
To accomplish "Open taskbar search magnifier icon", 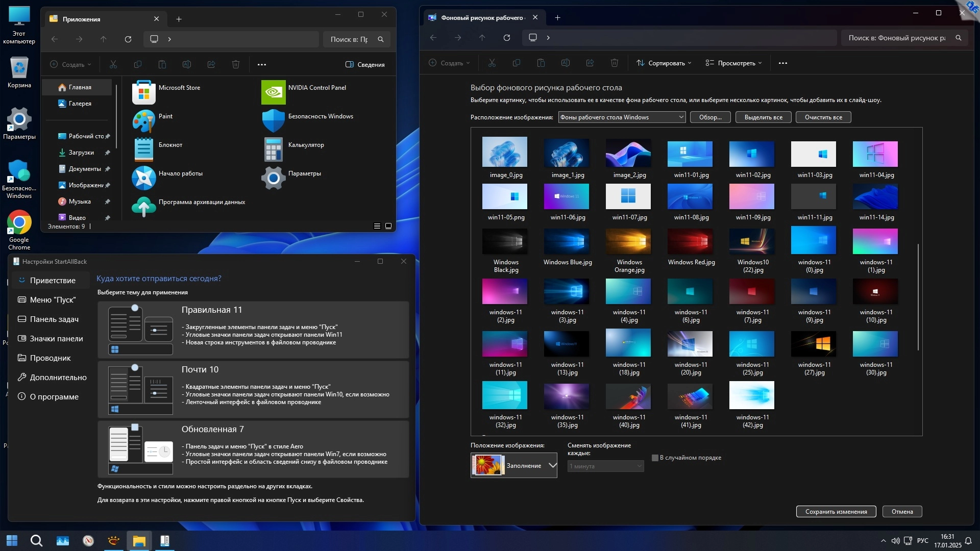I will click(36, 541).
